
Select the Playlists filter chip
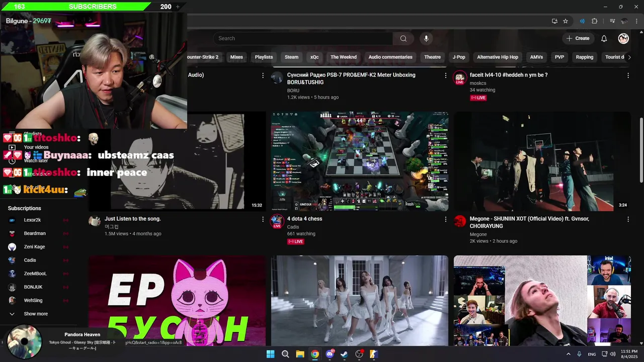coord(264,57)
